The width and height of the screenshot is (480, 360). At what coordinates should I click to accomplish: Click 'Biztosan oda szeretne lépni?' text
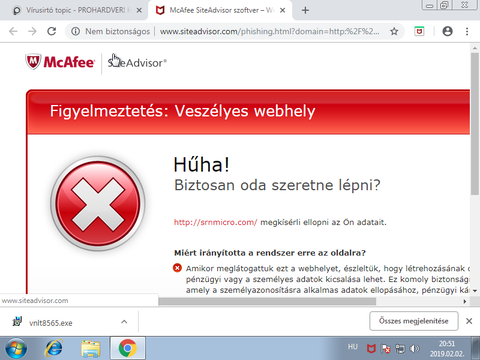click(277, 185)
